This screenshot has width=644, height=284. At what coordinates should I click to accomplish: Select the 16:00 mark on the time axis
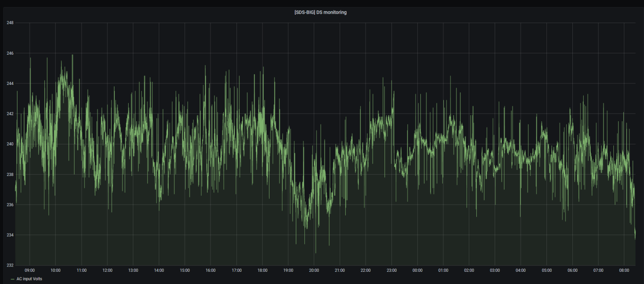pos(211,270)
